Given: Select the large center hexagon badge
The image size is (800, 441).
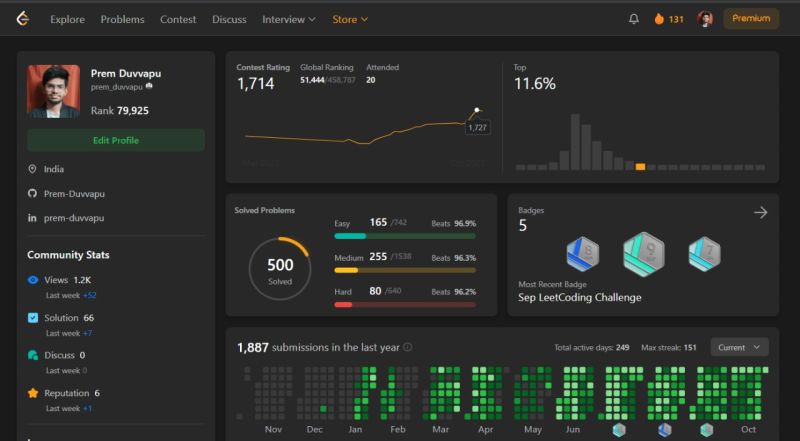Looking at the screenshot, I should click(644, 254).
